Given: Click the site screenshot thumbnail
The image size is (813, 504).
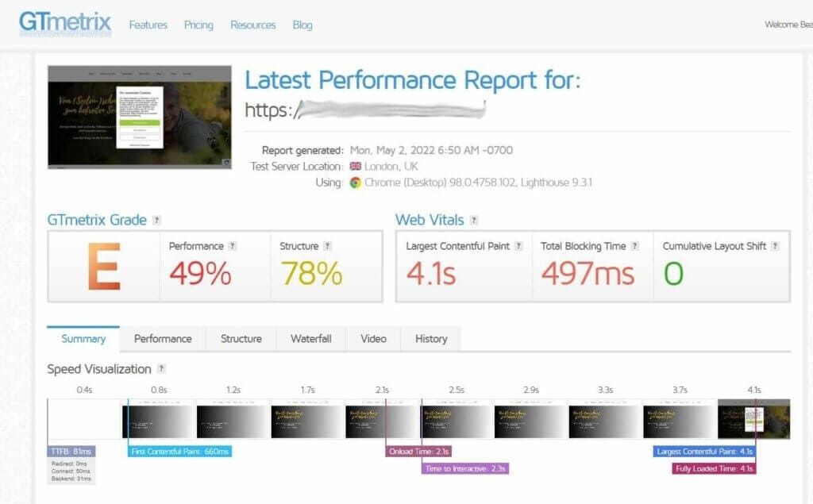Looking at the screenshot, I should point(140,117).
